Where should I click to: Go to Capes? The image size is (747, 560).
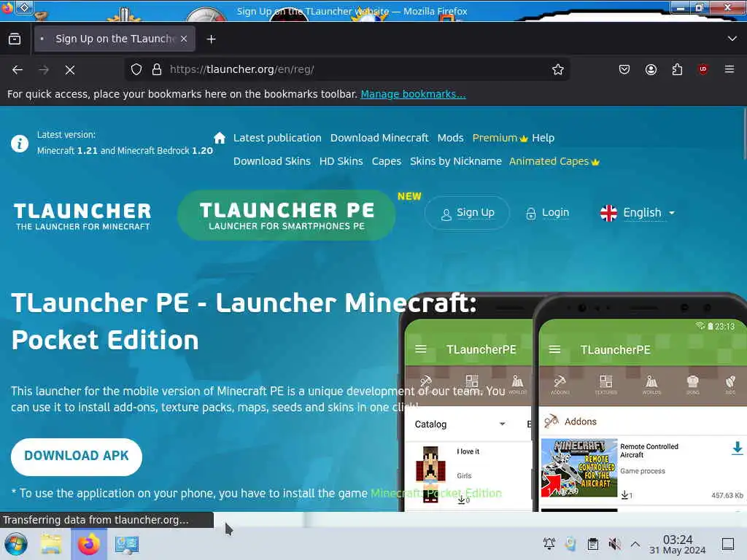[387, 161]
